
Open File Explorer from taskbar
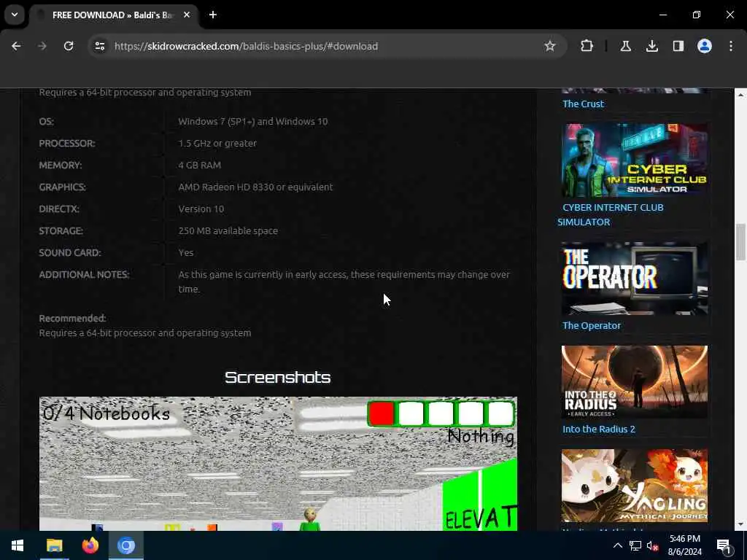pos(54,545)
